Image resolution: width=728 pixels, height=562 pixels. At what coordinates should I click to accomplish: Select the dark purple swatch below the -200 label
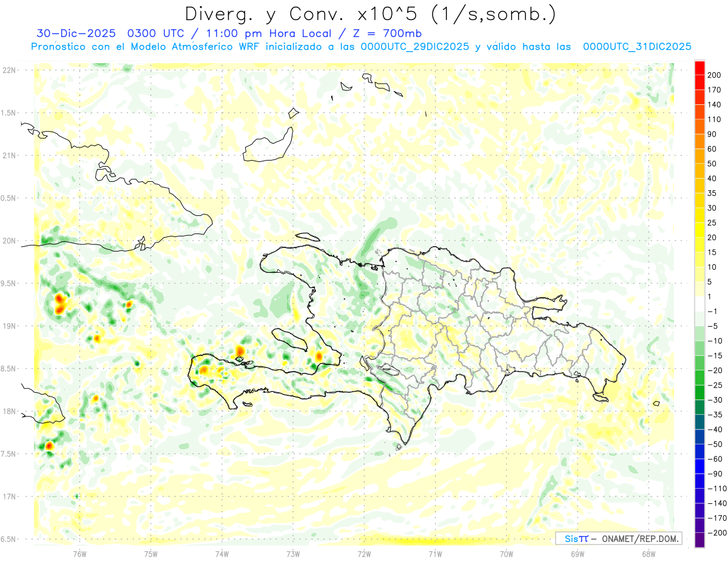click(x=699, y=540)
